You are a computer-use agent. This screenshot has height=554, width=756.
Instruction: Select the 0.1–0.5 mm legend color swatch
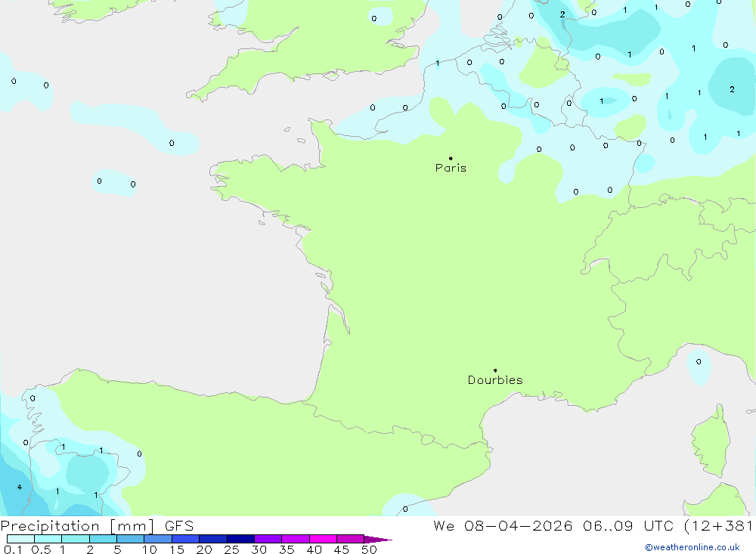click(x=20, y=539)
